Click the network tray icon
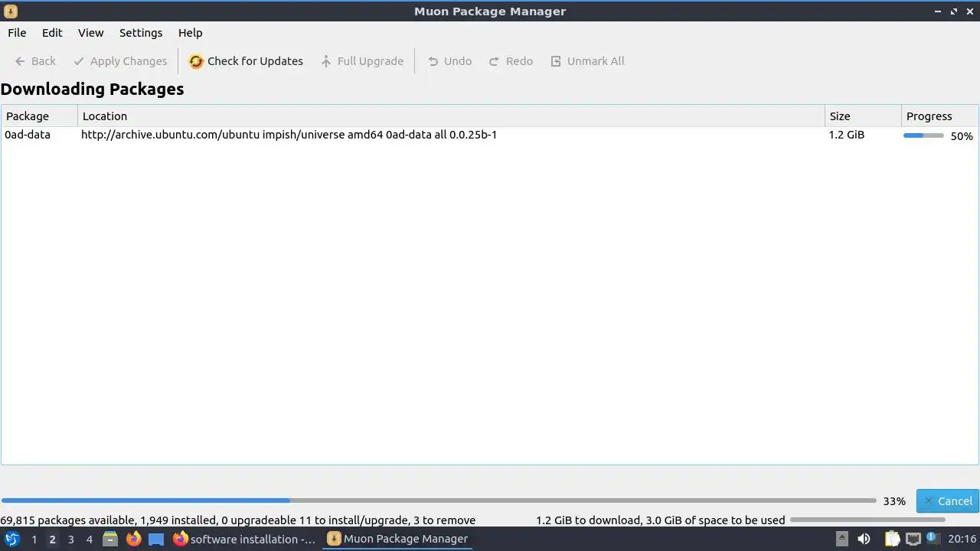 point(913,539)
